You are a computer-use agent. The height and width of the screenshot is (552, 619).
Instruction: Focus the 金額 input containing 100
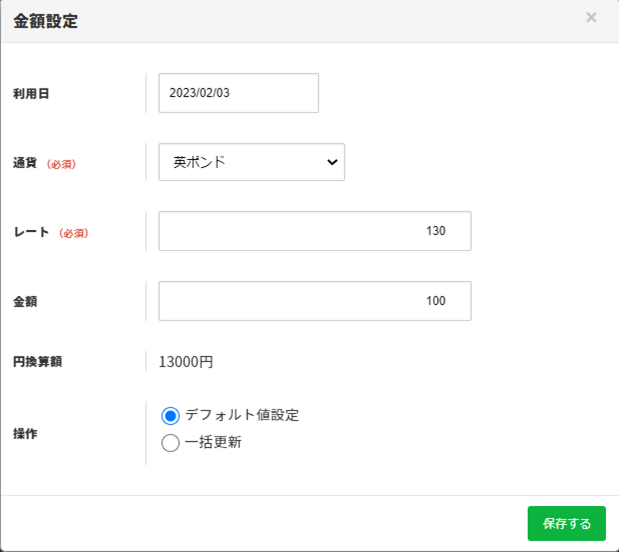(314, 301)
